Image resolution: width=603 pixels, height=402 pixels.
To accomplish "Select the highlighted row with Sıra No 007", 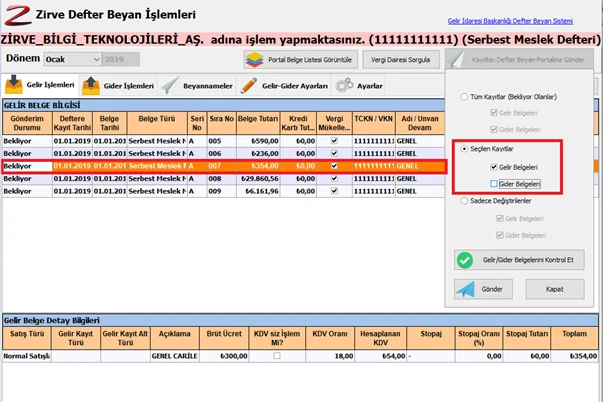I will tap(223, 166).
